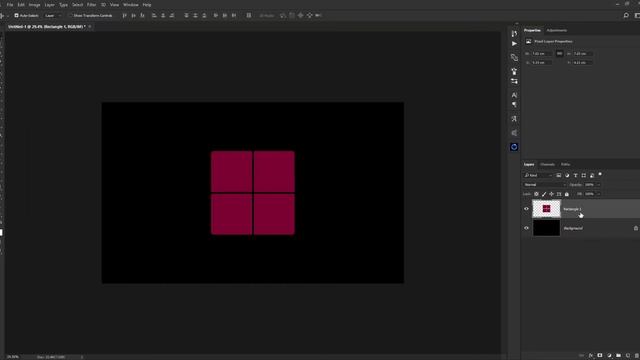Toggle the Auto-Select checkbox
The width and height of the screenshot is (640, 360).
pos(16,16)
